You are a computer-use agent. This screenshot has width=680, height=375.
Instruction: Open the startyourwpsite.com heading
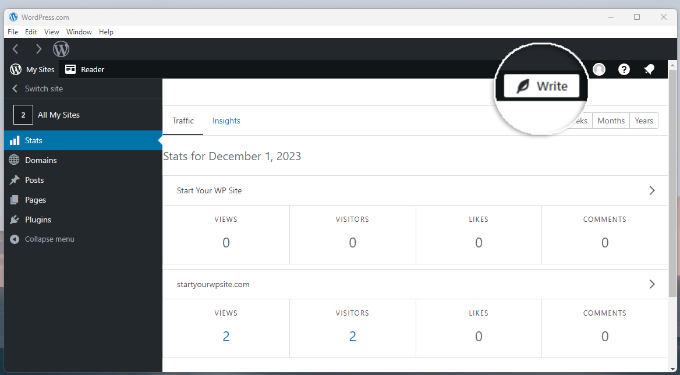[213, 284]
